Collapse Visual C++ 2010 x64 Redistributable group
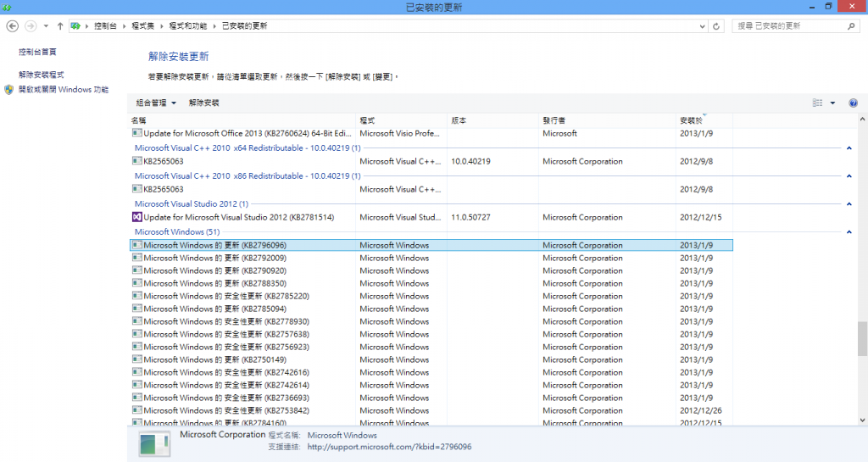The image size is (868, 462). tap(849, 148)
